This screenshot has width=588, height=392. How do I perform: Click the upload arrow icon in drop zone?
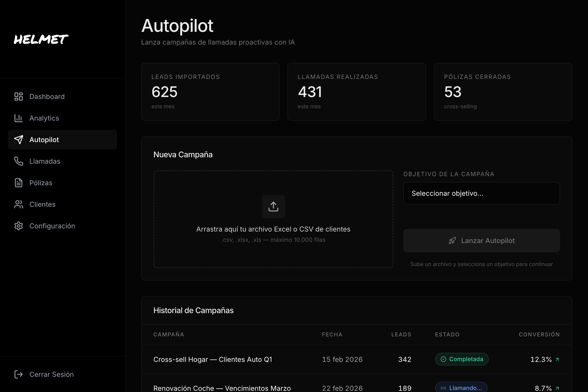pos(273,206)
